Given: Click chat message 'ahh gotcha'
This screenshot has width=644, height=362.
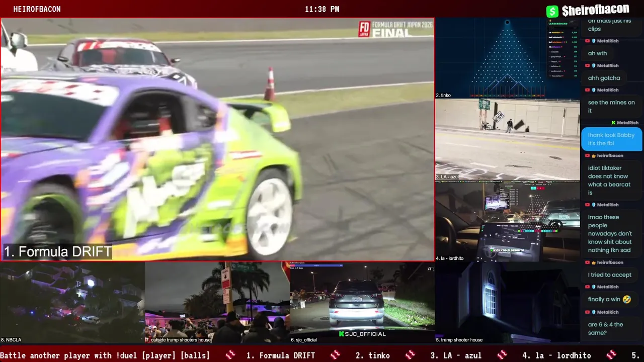Looking at the screenshot, I should [x=604, y=78].
